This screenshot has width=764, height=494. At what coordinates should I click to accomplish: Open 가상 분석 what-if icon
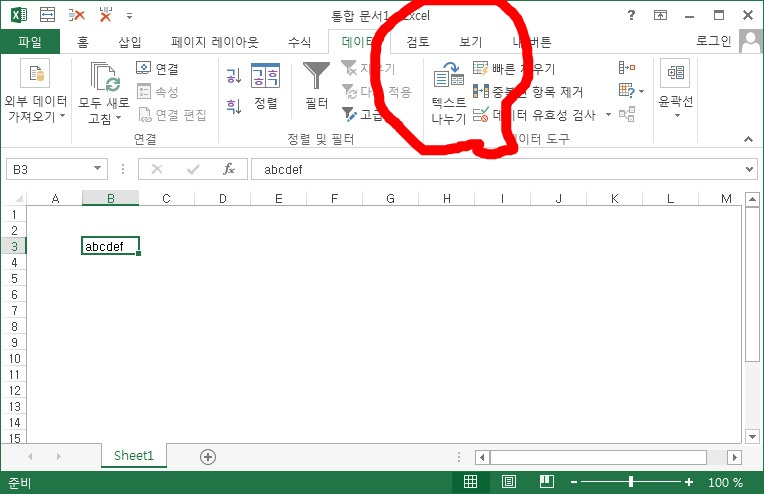tap(627, 91)
